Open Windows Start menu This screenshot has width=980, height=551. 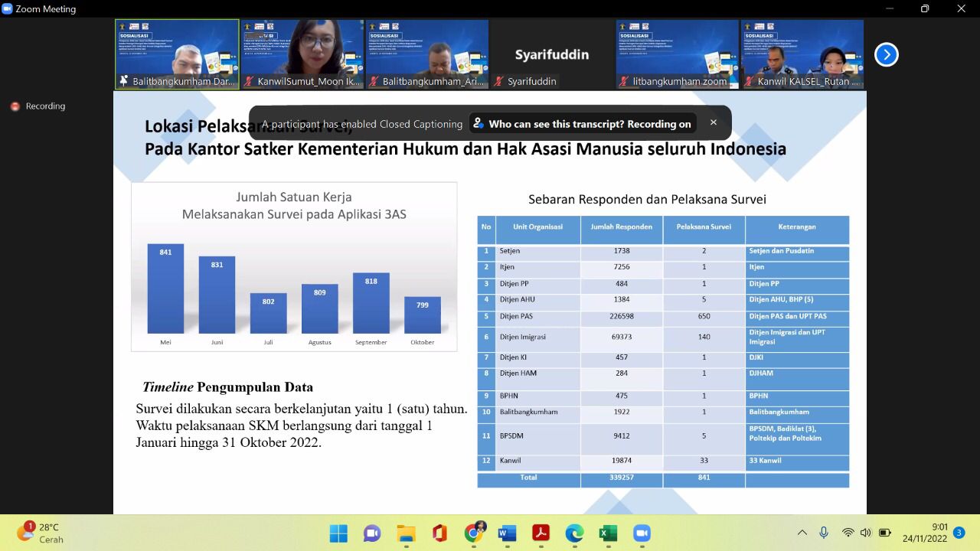pos(338,533)
